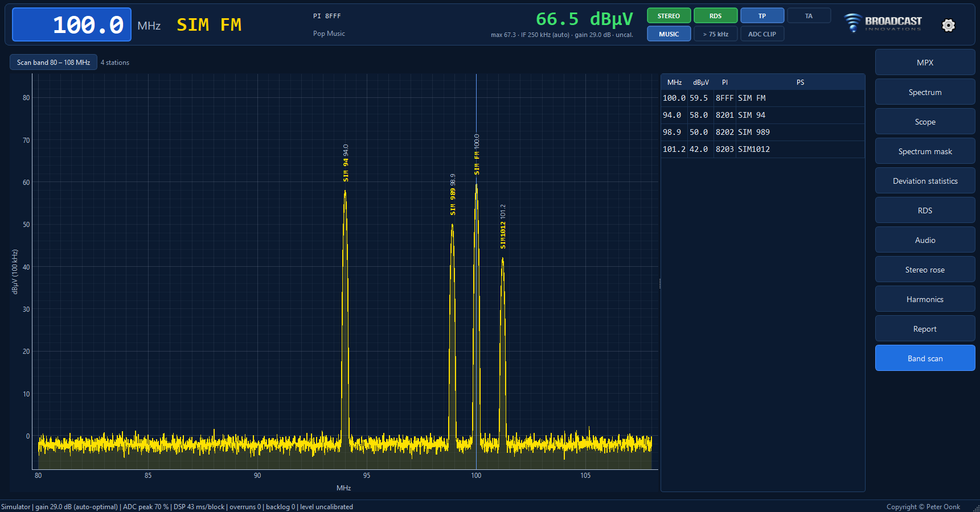The height and width of the screenshot is (512, 980).
Task: Click the MHz column header
Action: pyautogui.click(x=674, y=82)
